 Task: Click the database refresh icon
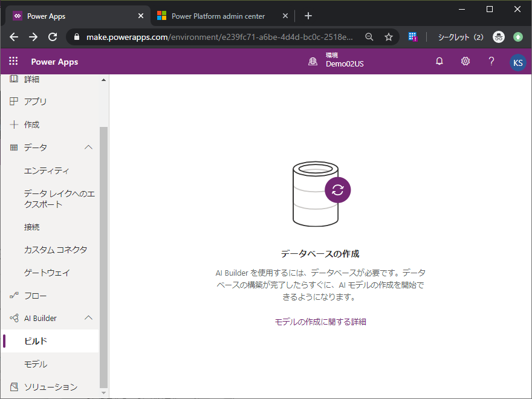[x=337, y=190]
